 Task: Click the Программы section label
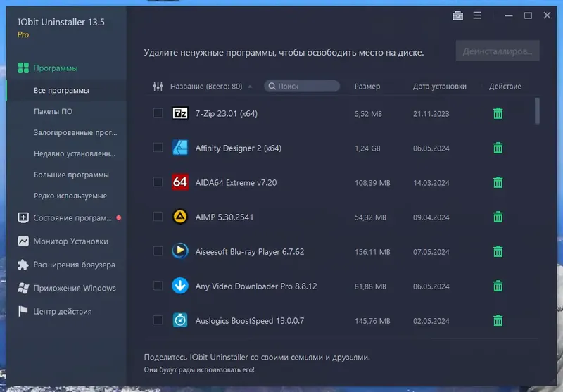(x=56, y=68)
